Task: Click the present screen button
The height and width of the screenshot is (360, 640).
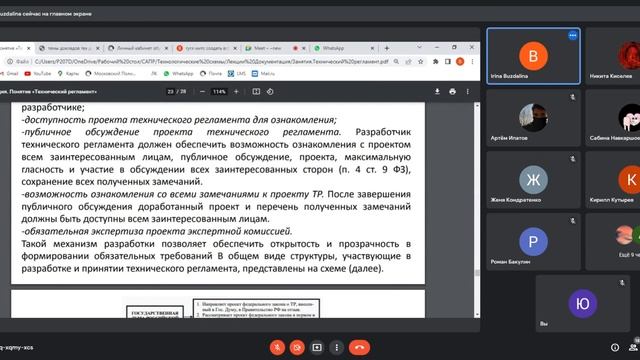Action: pos(317,347)
